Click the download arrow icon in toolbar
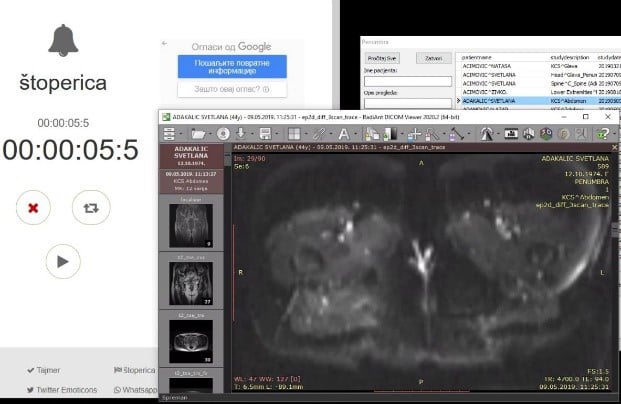The image size is (621, 404). 240,134
